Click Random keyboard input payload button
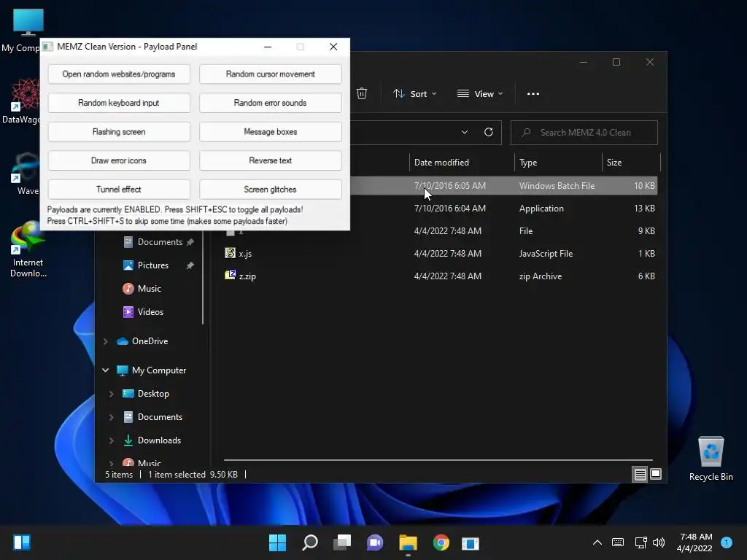The image size is (747, 560). [119, 103]
